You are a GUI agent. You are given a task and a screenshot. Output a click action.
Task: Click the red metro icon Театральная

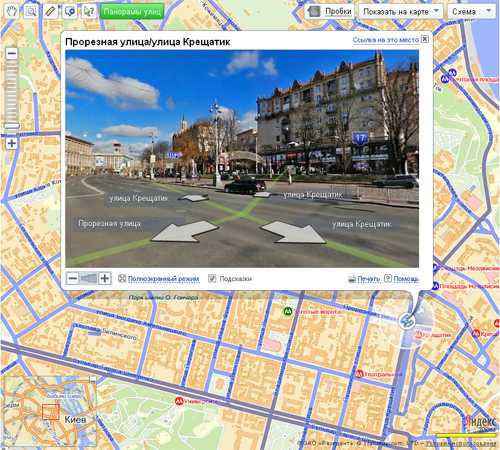click(x=359, y=374)
